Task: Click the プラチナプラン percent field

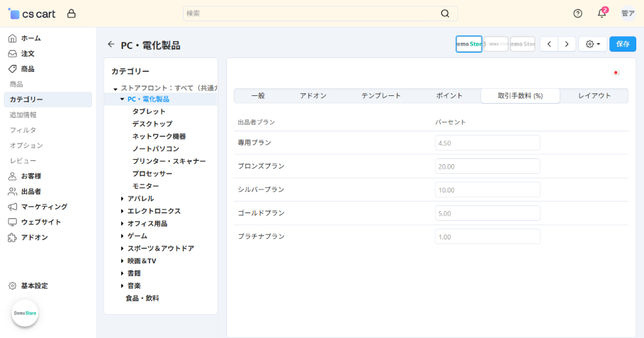Action: [x=488, y=236]
